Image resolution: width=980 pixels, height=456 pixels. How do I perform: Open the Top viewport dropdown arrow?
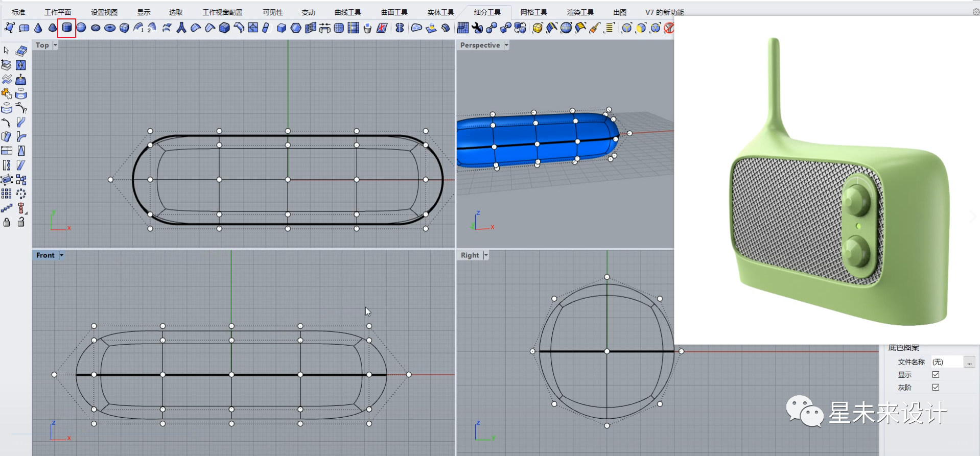pyautogui.click(x=55, y=45)
